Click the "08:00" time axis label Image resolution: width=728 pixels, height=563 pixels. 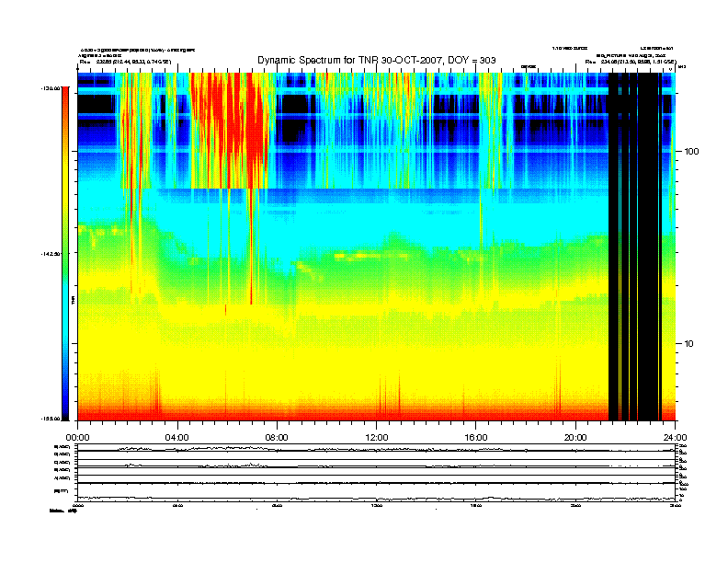click(277, 438)
